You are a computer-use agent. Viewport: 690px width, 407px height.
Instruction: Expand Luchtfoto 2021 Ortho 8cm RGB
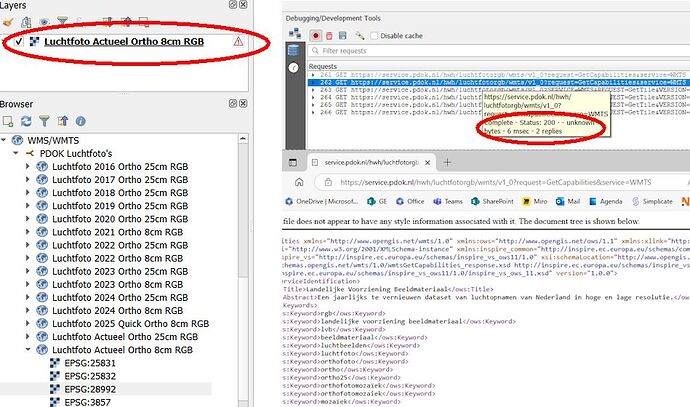click(28, 232)
